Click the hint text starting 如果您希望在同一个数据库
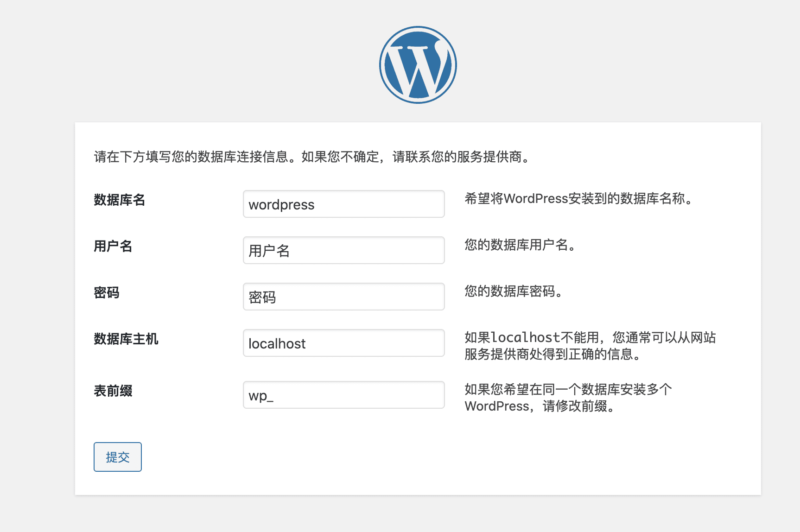Viewport: 800px width, 532px height. pos(568,398)
